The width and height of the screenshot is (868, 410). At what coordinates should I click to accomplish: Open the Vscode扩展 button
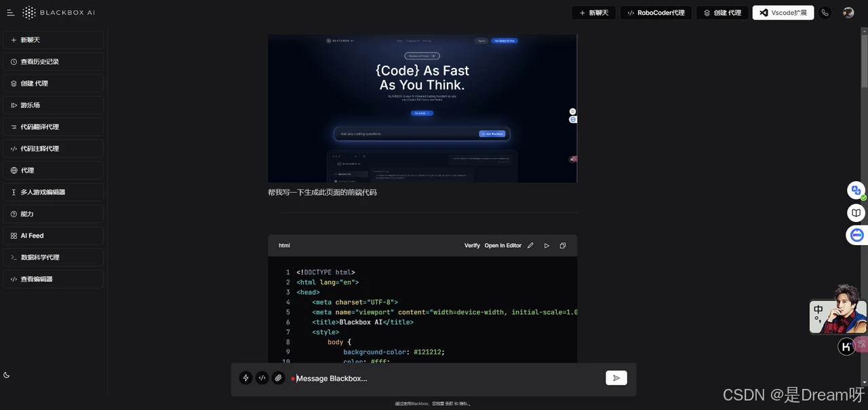[x=783, y=13]
